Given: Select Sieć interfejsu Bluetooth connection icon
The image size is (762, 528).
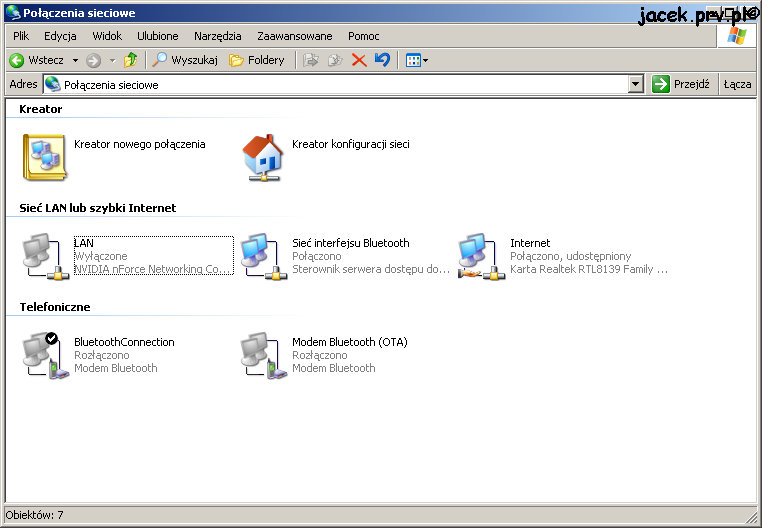Looking at the screenshot, I should point(264,256).
